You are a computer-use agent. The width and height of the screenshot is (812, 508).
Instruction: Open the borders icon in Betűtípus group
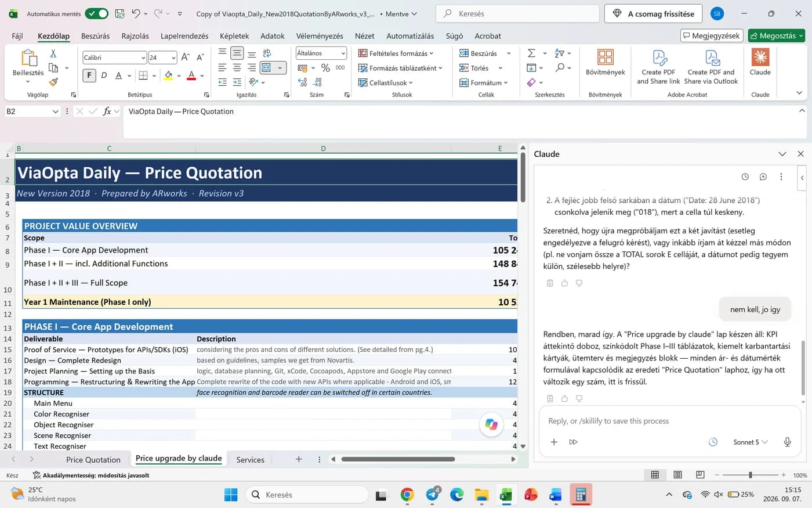(x=143, y=75)
